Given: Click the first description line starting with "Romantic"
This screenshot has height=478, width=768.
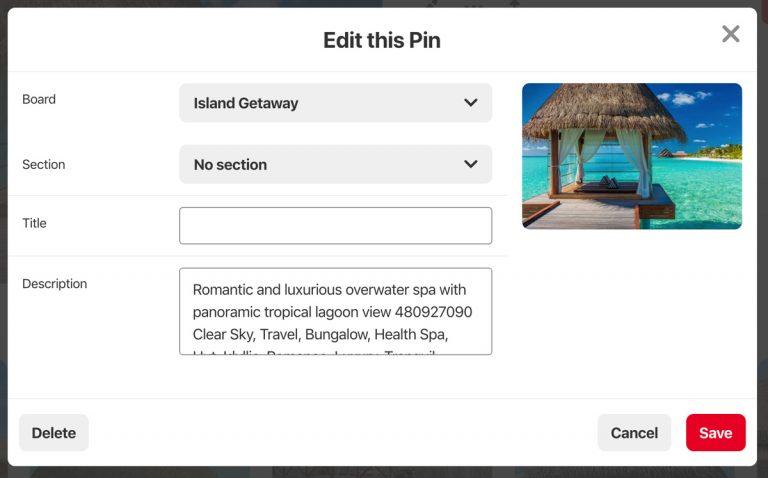Looking at the screenshot, I should click(329, 290).
